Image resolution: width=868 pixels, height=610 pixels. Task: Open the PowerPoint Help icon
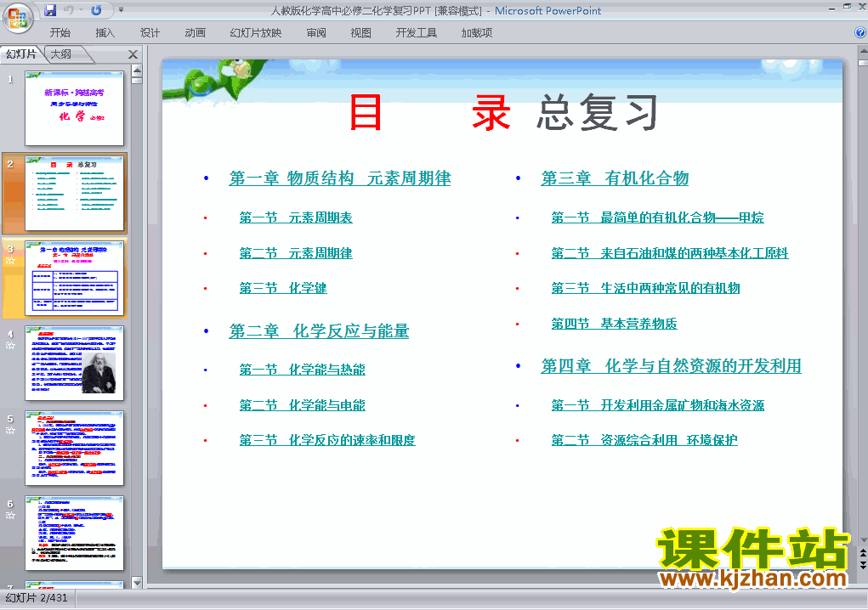[x=861, y=32]
